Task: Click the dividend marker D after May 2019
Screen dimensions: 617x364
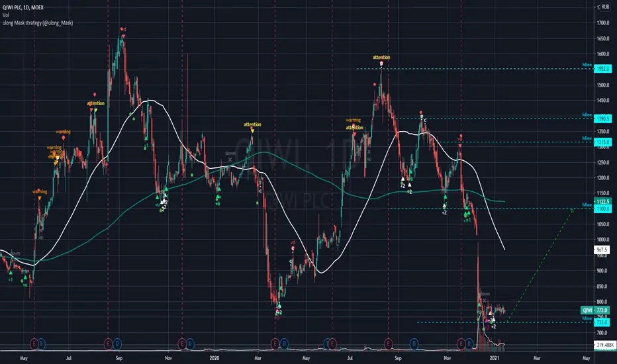Action: (41, 344)
